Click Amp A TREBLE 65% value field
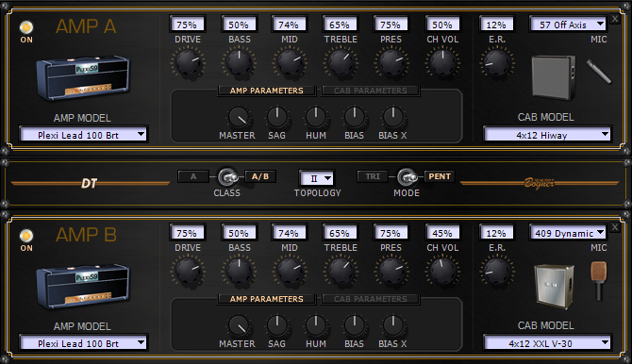632x364 pixels. coord(340,25)
